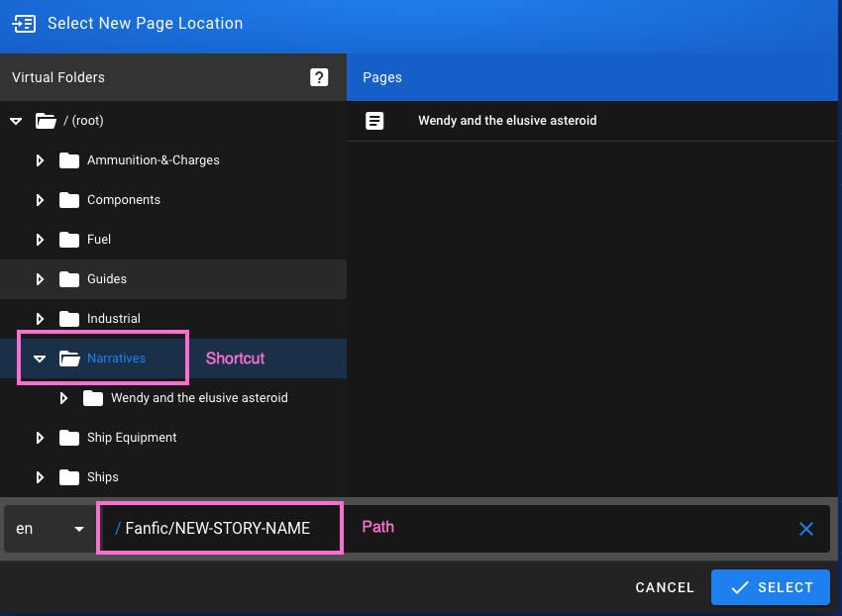Screen dimensions: 842x616
Task: Click the Wendy subfolder icon under Narratives
Action: [93, 398]
